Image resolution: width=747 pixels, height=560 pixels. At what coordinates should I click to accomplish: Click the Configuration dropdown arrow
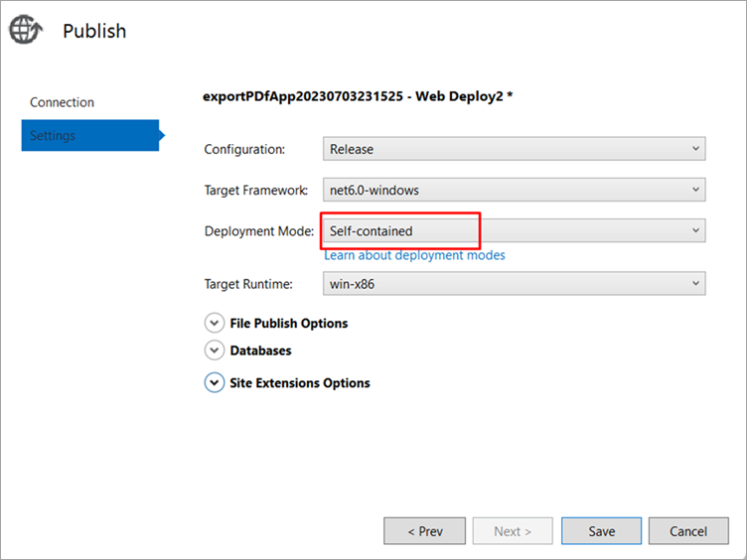pyautogui.click(x=695, y=149)
